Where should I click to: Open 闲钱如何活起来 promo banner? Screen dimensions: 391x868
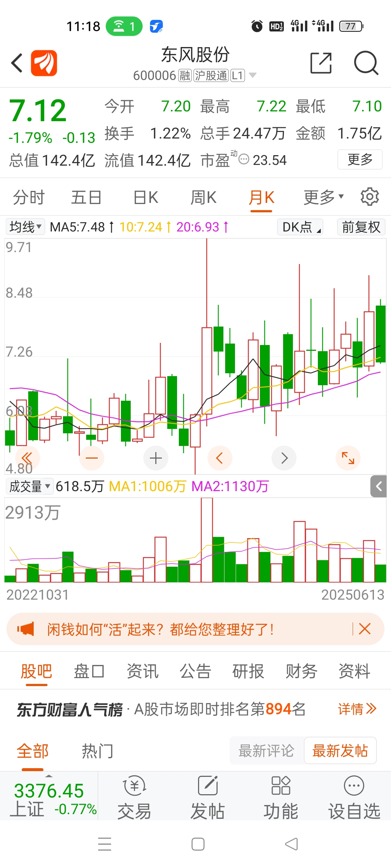point(195,629)
